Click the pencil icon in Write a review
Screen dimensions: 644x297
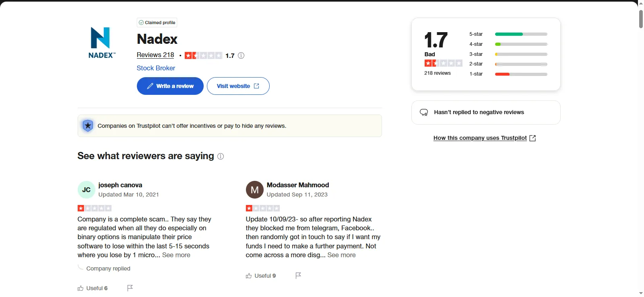(x=150, y=86)
